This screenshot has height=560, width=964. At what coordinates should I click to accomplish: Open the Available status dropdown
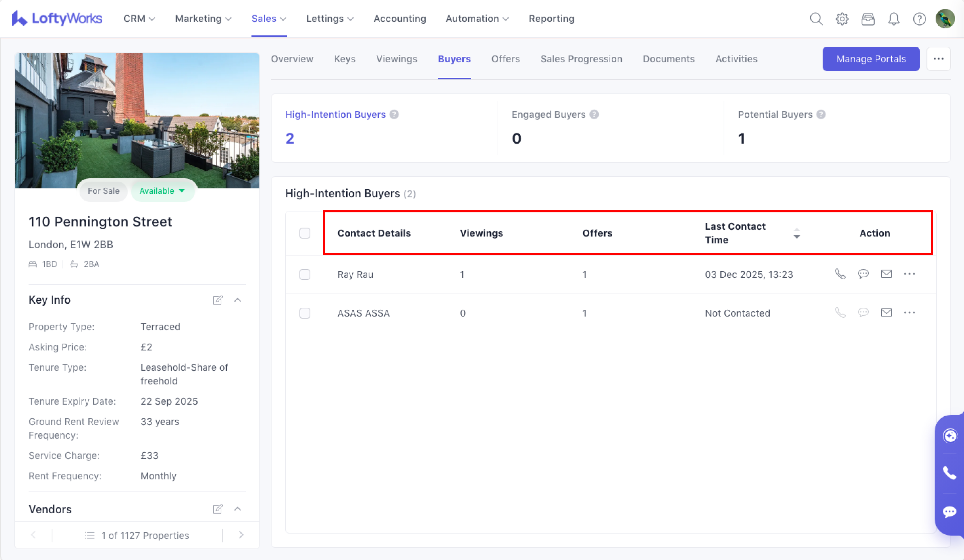pos(162,191)
